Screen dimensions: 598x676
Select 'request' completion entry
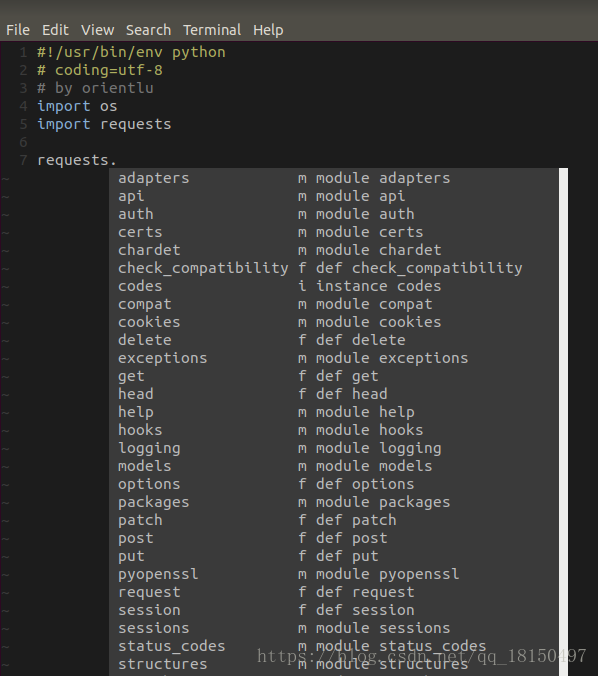tap(334, 592)
